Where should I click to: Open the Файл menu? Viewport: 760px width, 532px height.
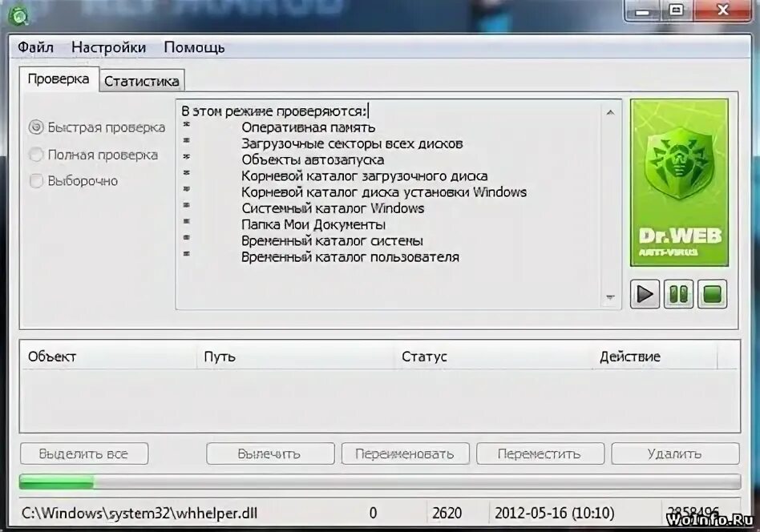point(35,47)
